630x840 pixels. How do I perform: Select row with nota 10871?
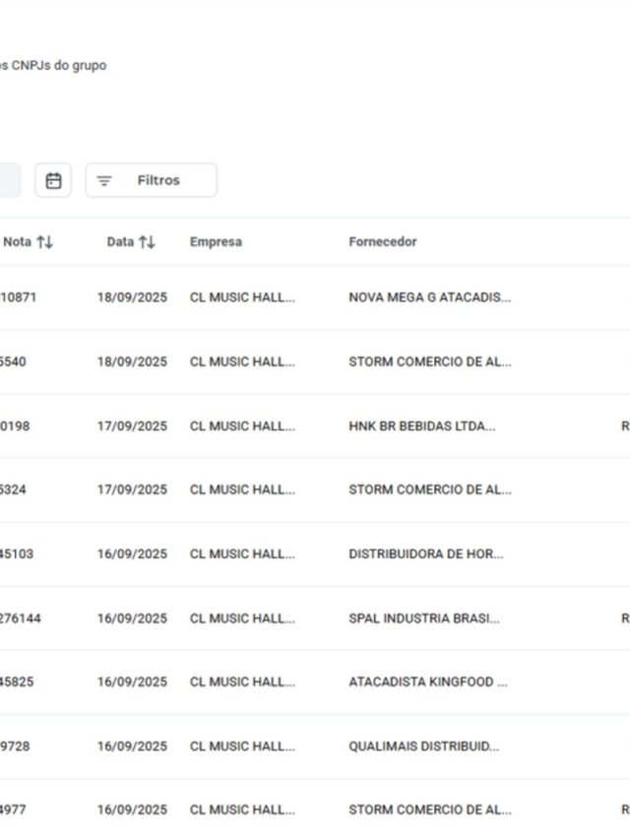315,297
